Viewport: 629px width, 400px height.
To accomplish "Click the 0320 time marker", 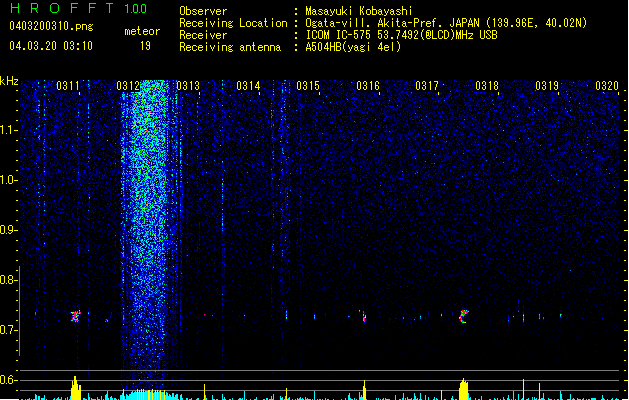I will tap(607, 86).
